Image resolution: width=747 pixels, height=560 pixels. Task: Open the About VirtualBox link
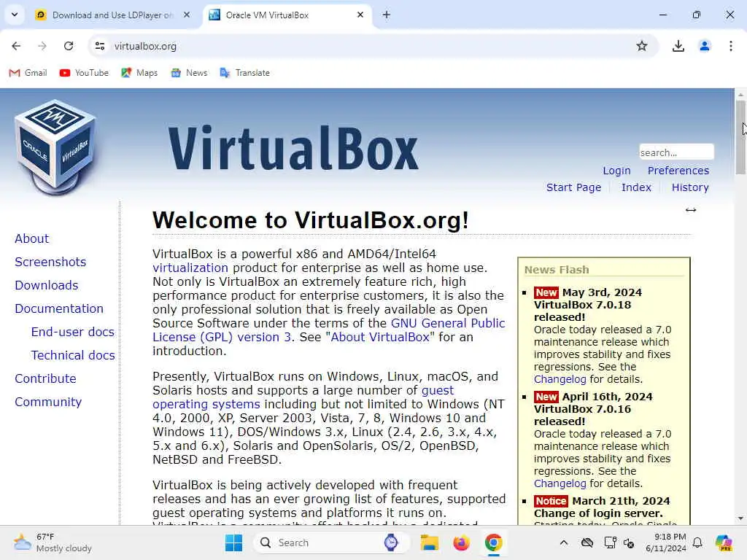coord(379,337)
